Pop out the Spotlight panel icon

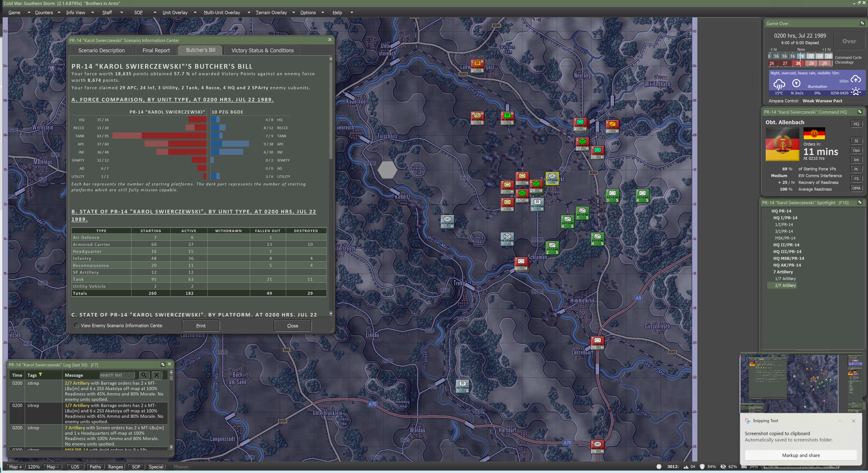[860, 203]
